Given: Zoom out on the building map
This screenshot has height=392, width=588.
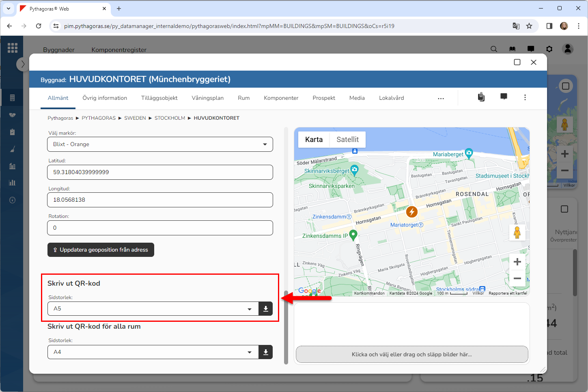Looking at the screenshot, I should (x=517, y=278).
